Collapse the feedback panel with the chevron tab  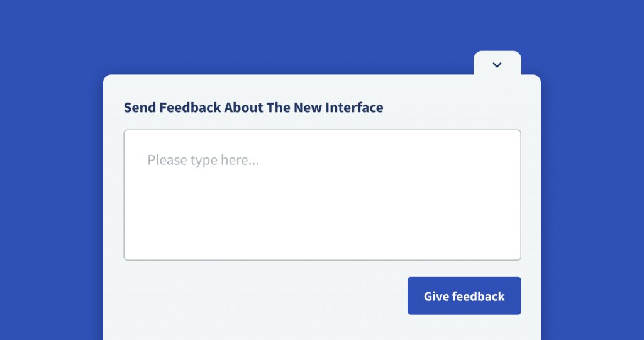click(497, 64)
